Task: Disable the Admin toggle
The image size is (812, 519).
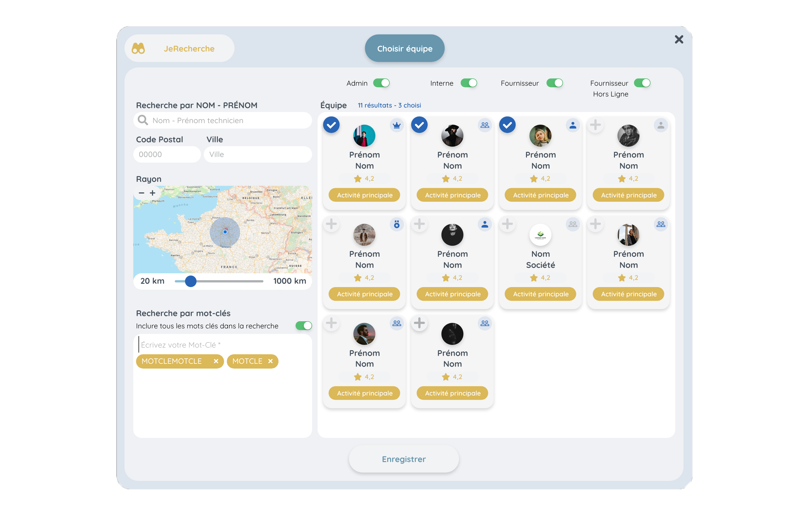Action: pos(381,83)
